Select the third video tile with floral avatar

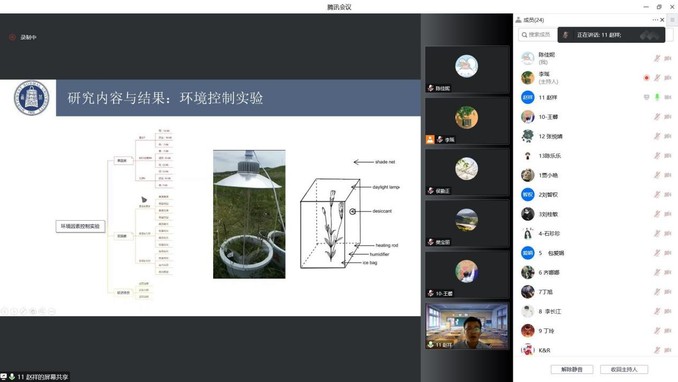coord(467,172)
